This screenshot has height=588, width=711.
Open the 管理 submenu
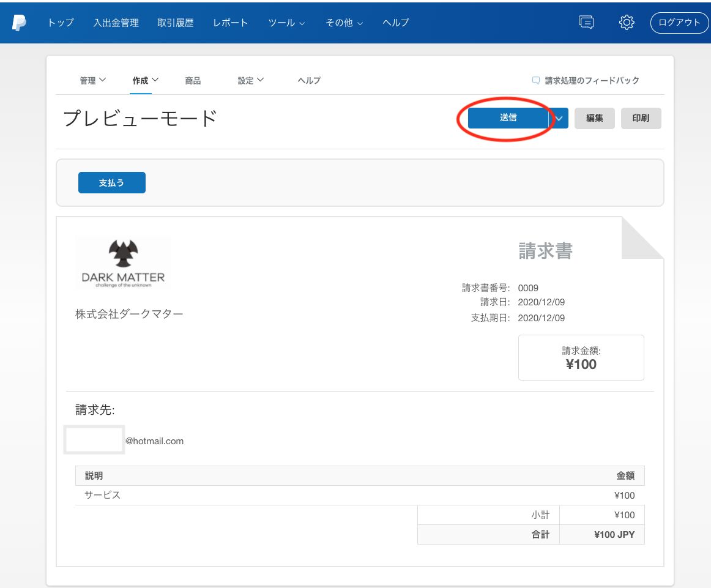[92, 80]
